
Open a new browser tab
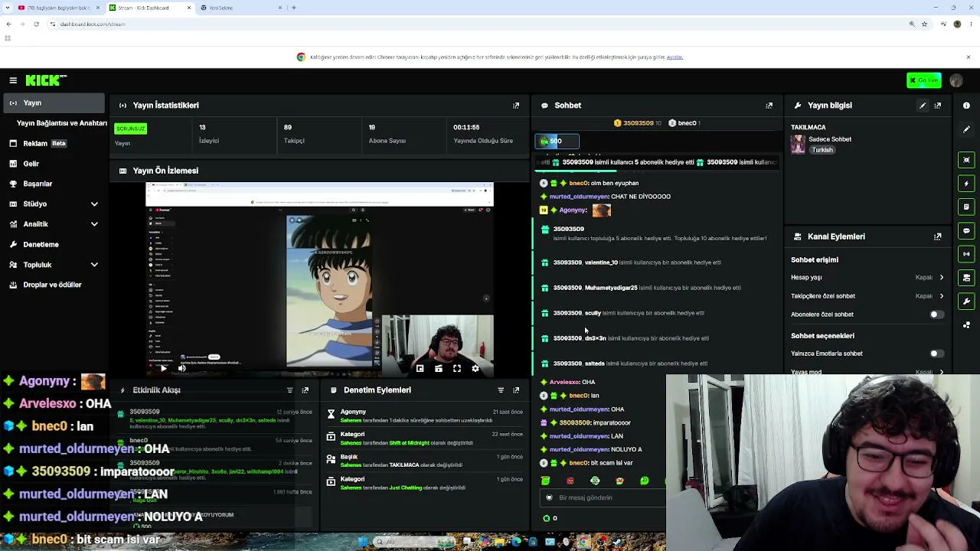294,8
